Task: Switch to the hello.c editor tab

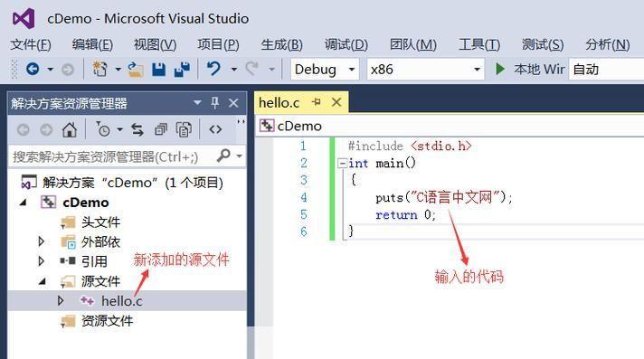Action: click(279, 103)
